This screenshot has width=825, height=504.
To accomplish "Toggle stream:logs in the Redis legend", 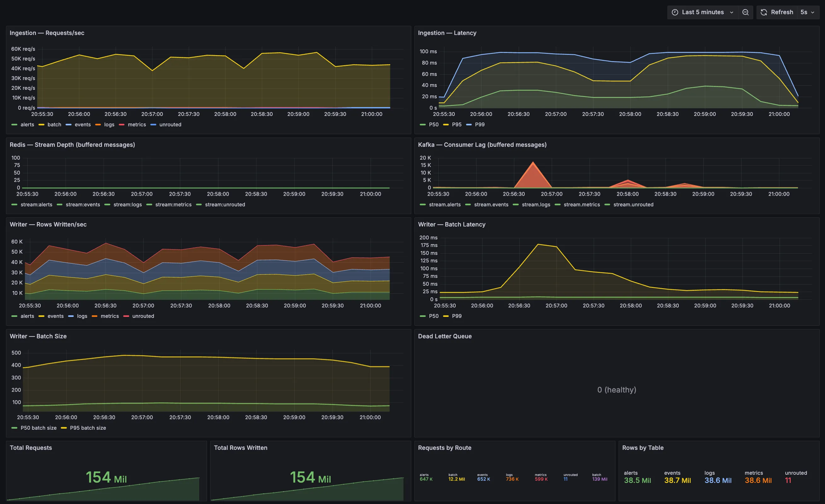I will click(x=128, y=204).
